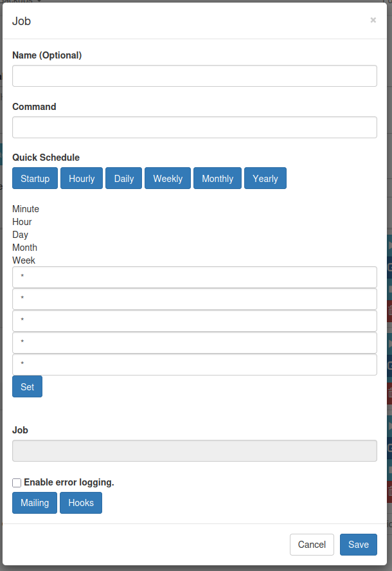Close the Job dialog with the X
The image size is (392, 571).
pyautogui.click(x=373, y=21)
